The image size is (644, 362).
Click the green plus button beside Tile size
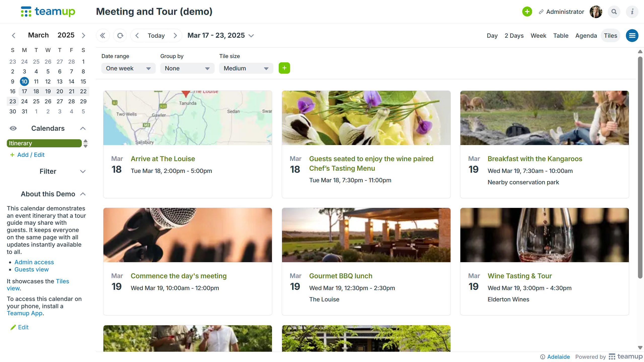tap(284, 68)
